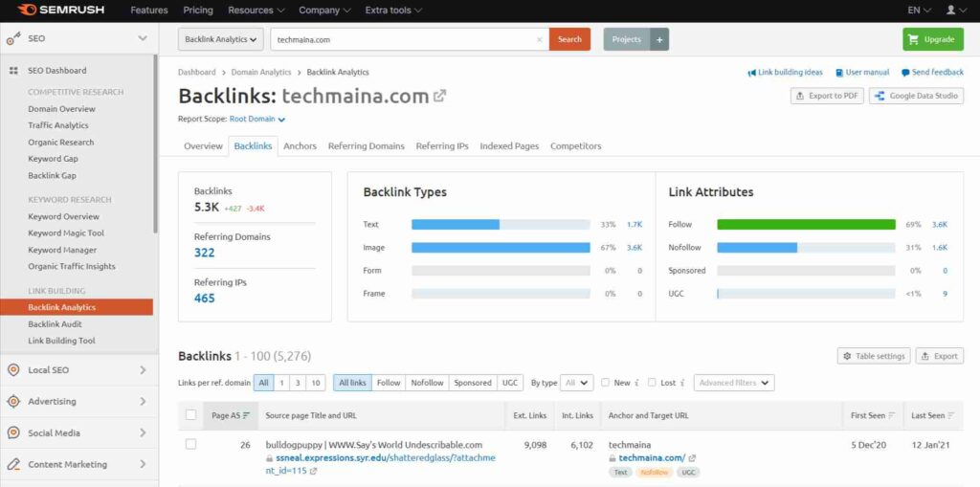Click the Nofollow attribute bar
This screenshot has width=980, height=487.
[x=806, y=248]
